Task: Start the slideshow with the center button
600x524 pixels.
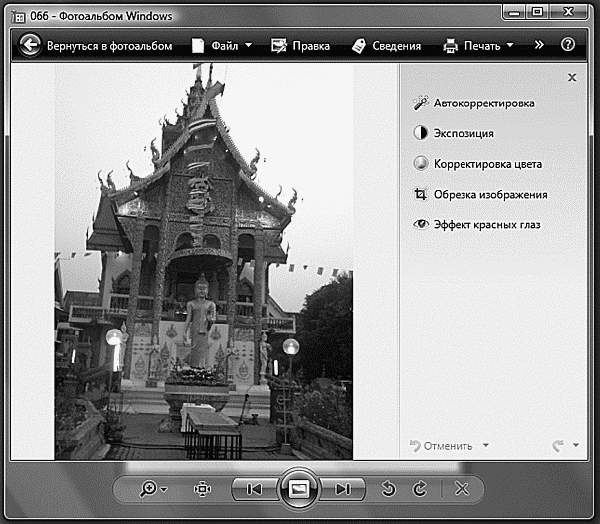Action: pos(298,488)
